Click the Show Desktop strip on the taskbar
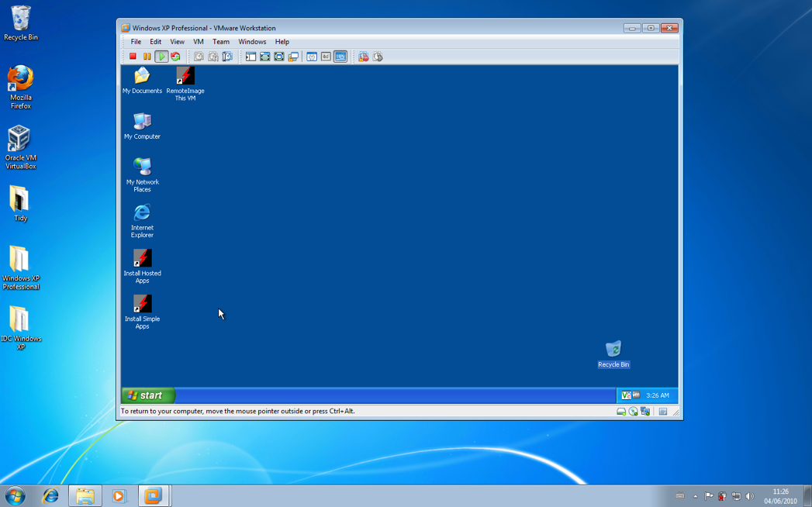Viewport: 812px width, 507px height. click(808, 496)
